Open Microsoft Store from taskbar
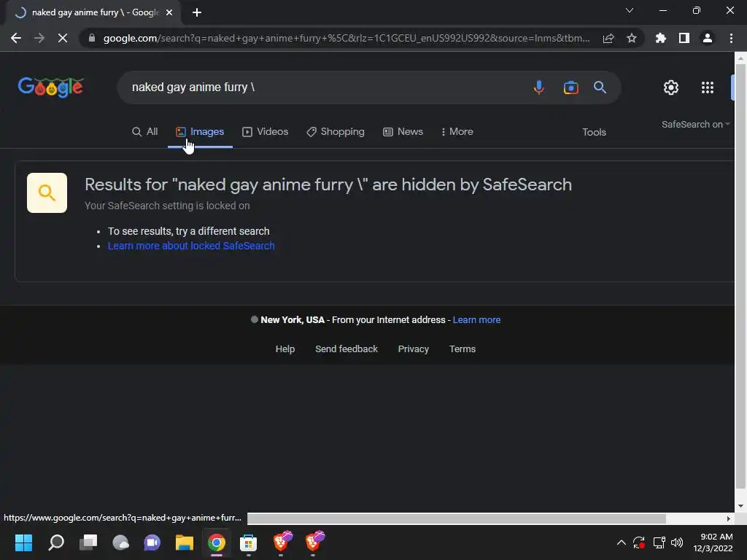The width and height of the screenshot is (747, 560). (x=248, y=542)
